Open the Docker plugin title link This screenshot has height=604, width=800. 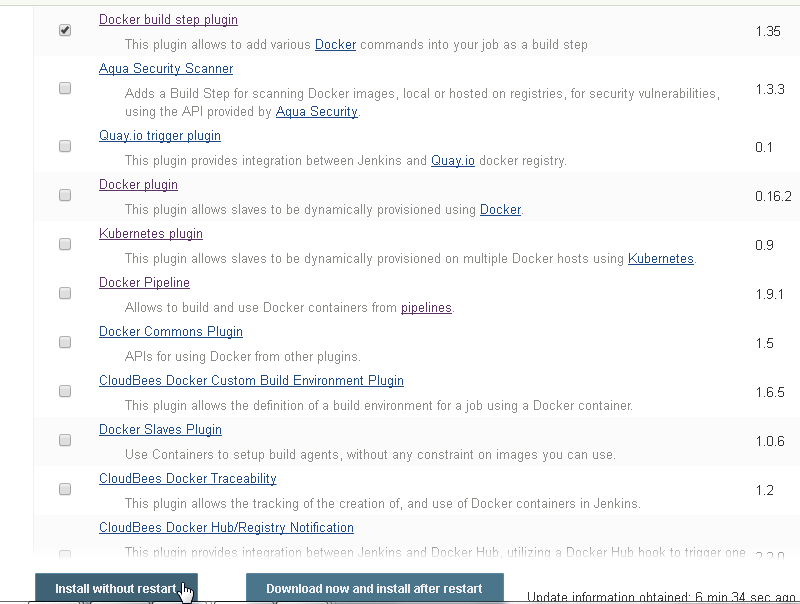point(138,185)
